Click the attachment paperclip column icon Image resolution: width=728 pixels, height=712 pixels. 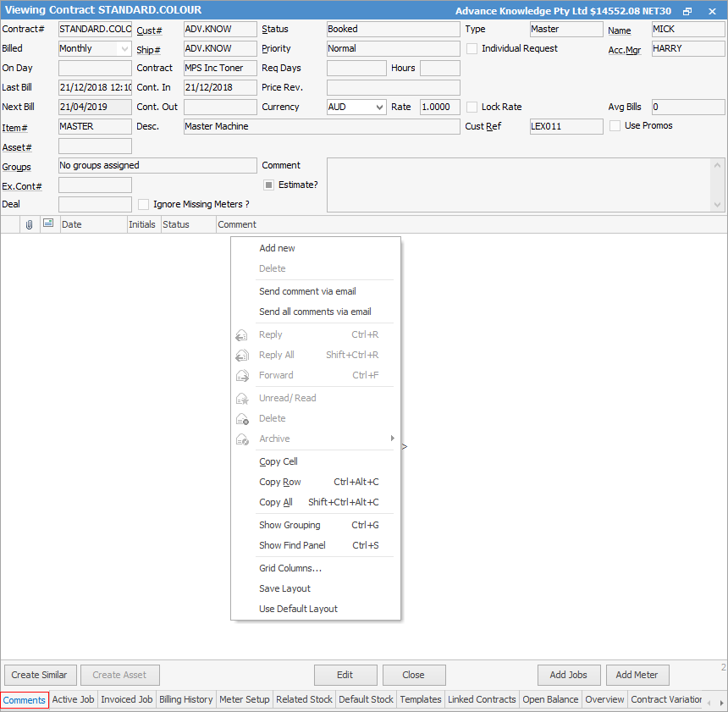[x=29, y=224]
